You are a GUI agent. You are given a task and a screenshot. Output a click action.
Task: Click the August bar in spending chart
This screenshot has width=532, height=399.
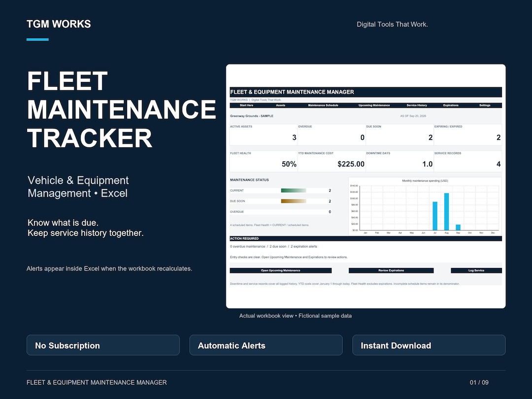pos(446,212)
